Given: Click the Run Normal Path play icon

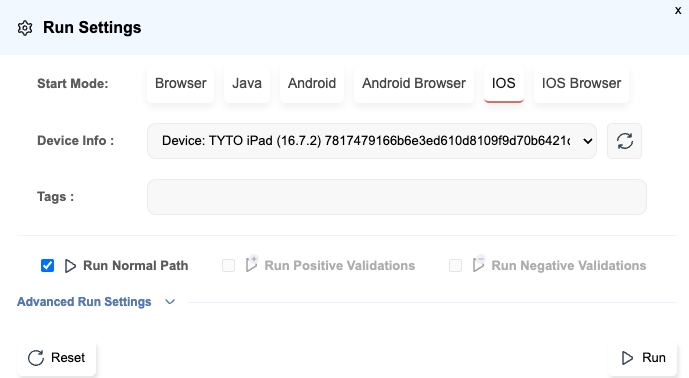Looking at the screenshot, I should point(70,266).
